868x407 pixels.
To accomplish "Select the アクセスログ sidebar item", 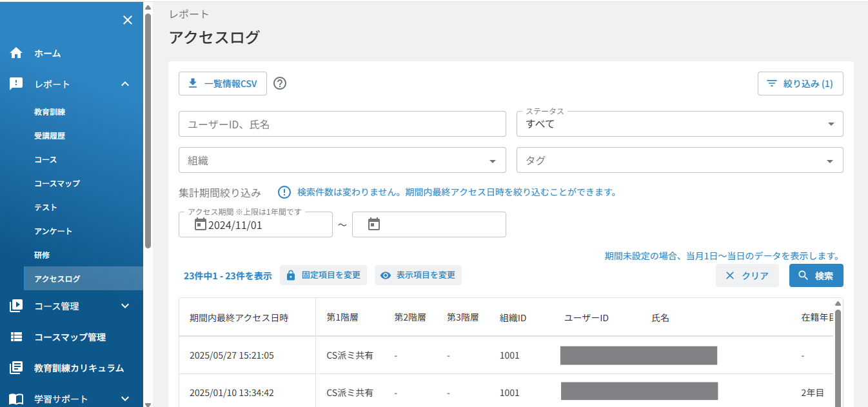I will [83, 279].
